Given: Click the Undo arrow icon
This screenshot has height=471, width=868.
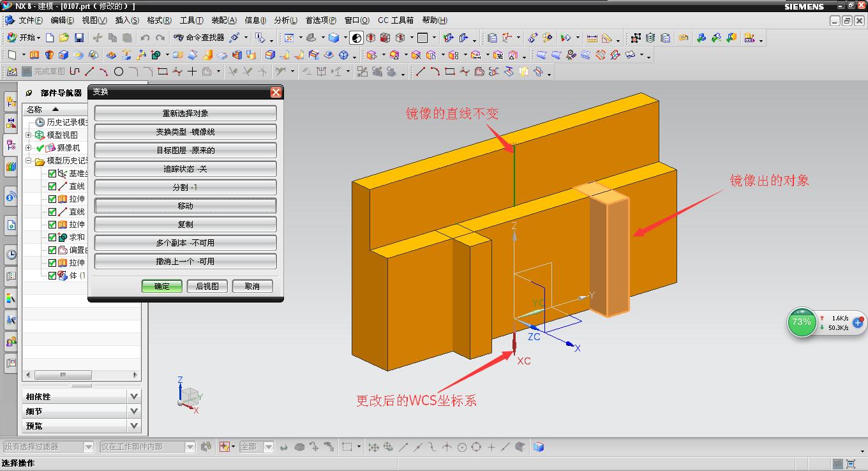Looking at the screenshot, I should tap(146, 38).
